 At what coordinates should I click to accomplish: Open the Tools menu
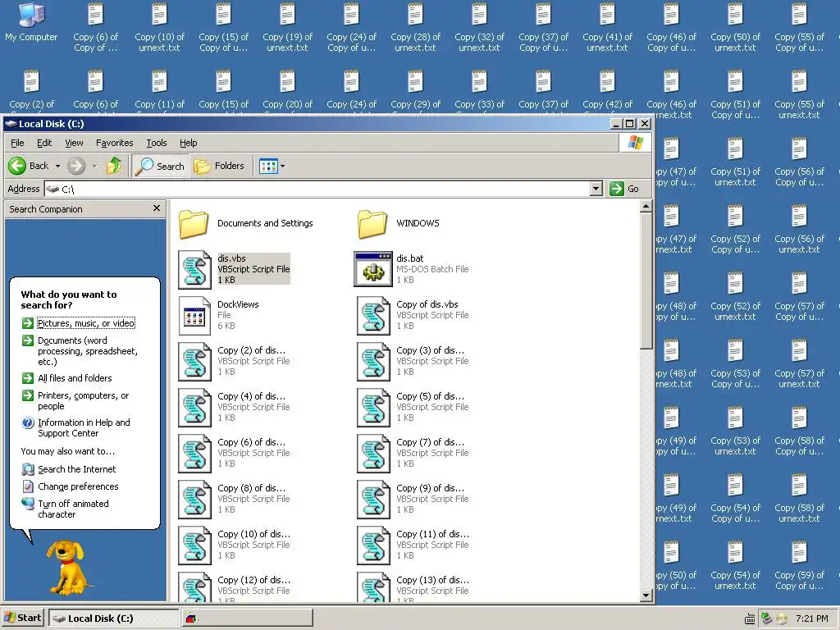157,143
